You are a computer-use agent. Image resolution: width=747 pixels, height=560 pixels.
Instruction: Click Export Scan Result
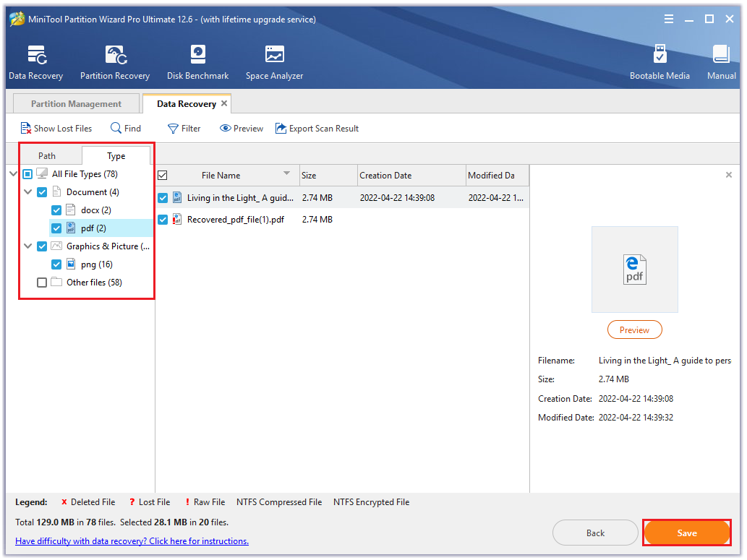coord(317,129)
